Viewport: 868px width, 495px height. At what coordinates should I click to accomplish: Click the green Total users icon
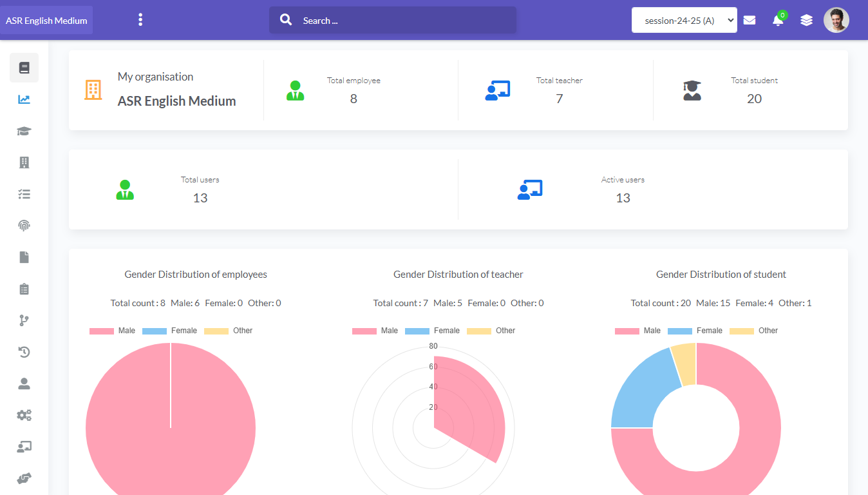125,189
